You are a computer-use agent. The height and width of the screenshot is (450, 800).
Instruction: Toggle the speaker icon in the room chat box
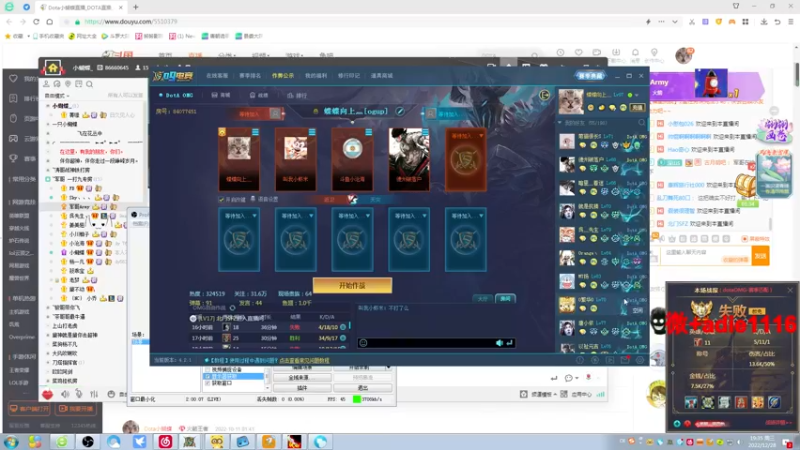[499, 343]
